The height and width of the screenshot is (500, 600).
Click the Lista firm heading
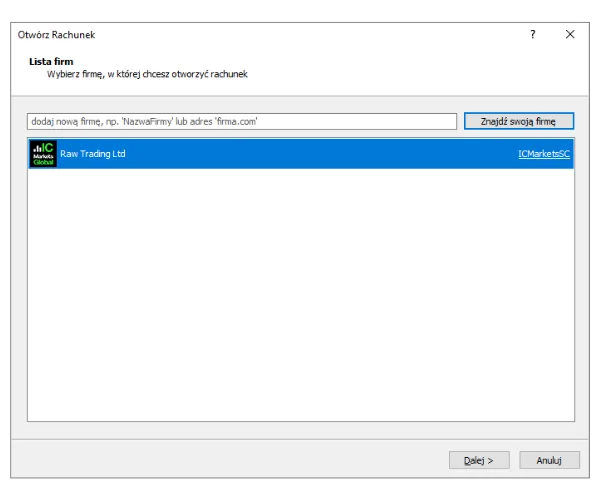[51, 62]
